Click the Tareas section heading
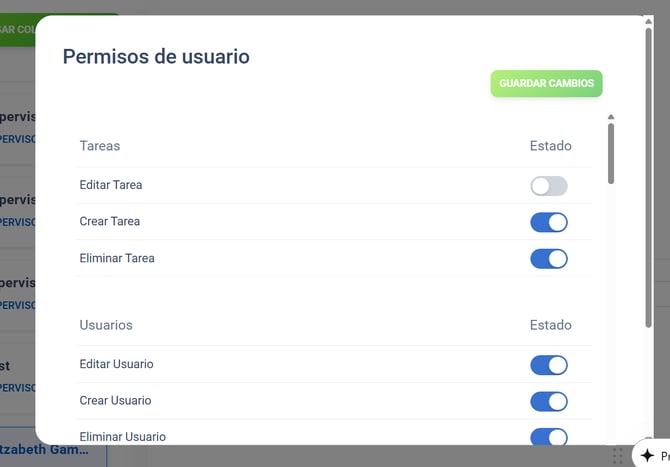The image size is (670, 467). [x=99, y=146]
